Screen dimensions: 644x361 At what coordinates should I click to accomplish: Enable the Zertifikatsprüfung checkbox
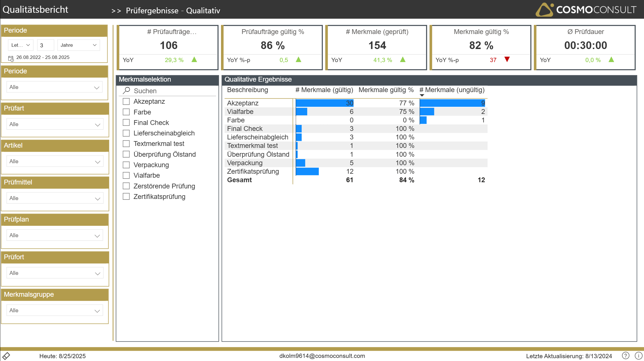[x=126, y=197]
